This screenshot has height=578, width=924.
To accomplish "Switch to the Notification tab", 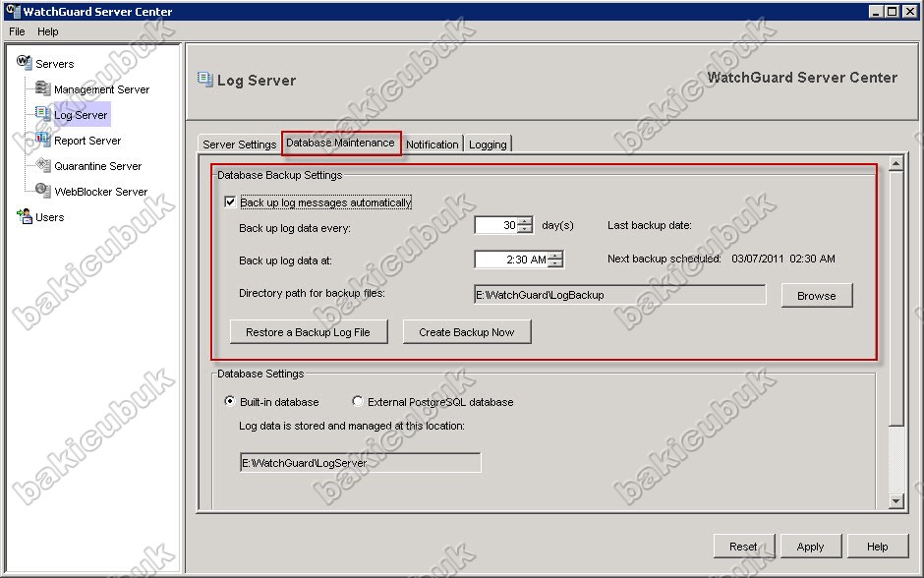I will click(x=432, y=144).
